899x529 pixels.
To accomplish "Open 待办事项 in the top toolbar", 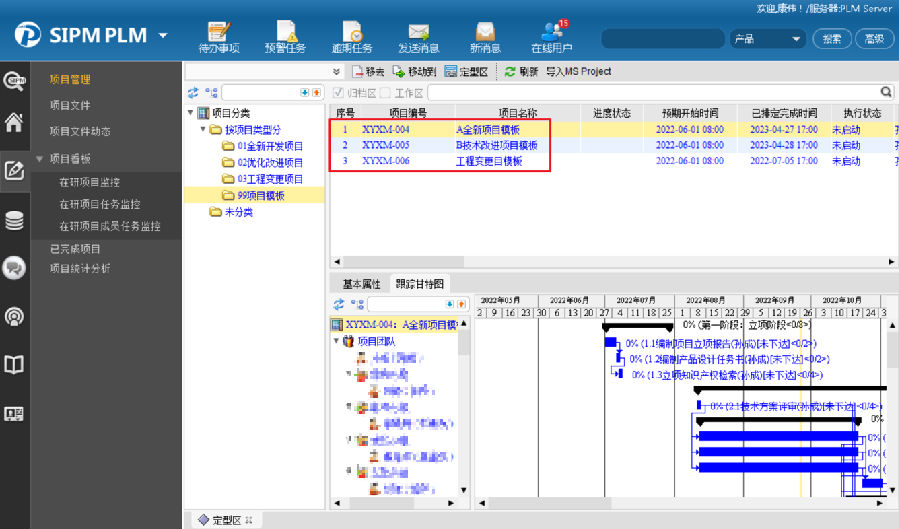I will [x=219, y=37].
